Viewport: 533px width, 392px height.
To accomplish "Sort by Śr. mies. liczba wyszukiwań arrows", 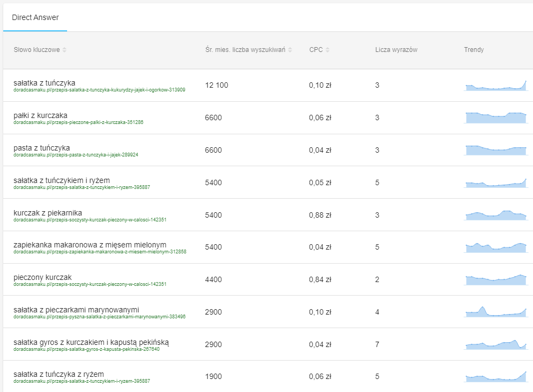I will [290, 50].
